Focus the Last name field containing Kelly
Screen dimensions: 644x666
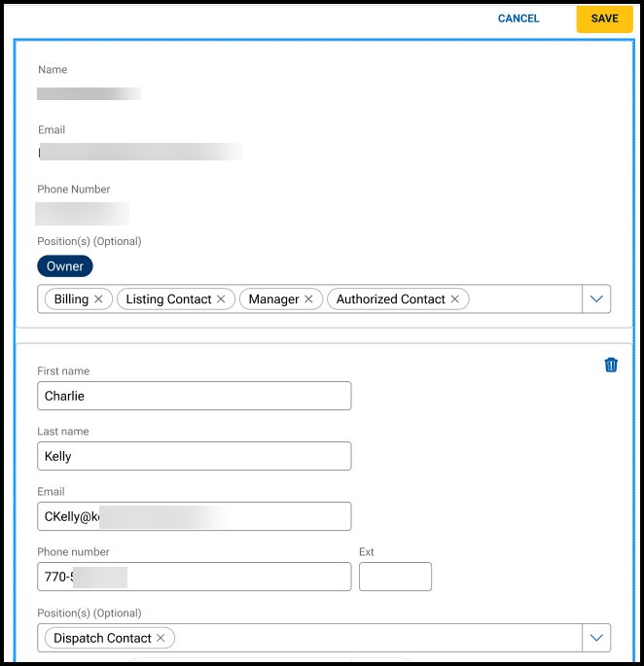195,456
